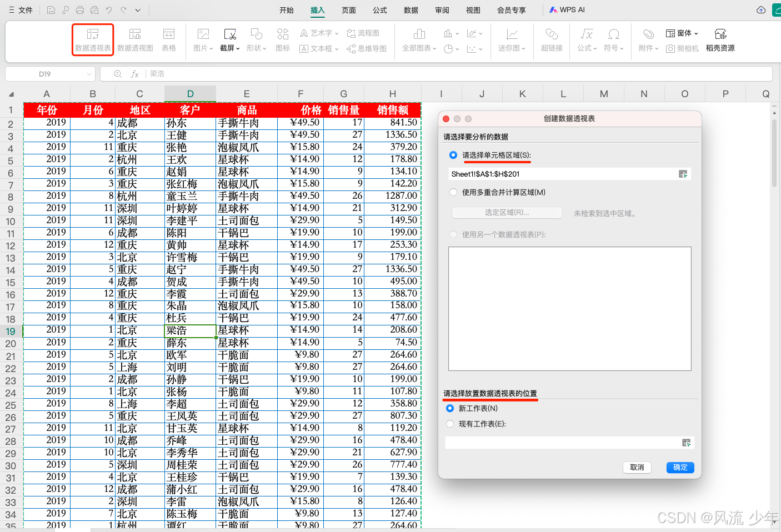
Task: Select the 新工作表(N) radio option
Action: pos(449,408)
